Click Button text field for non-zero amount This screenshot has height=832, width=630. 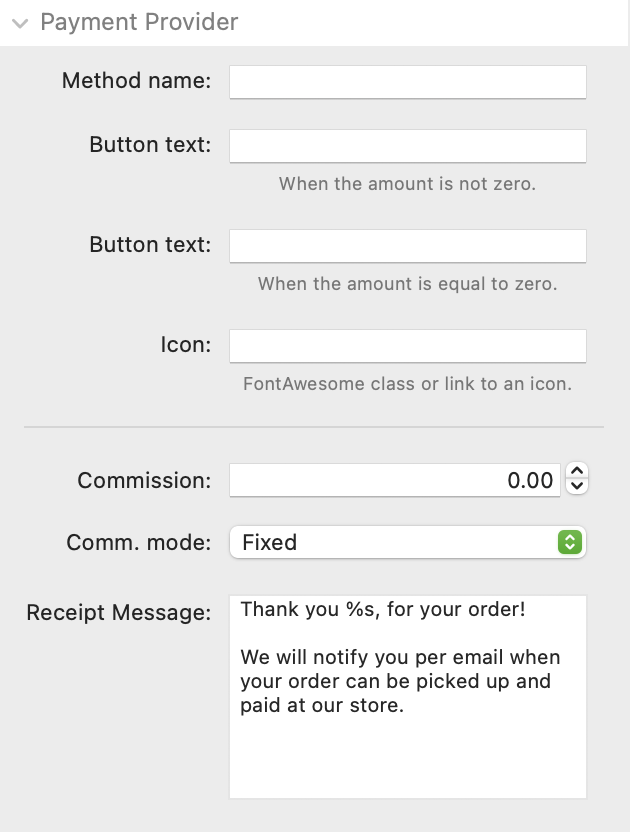[407, 146]
